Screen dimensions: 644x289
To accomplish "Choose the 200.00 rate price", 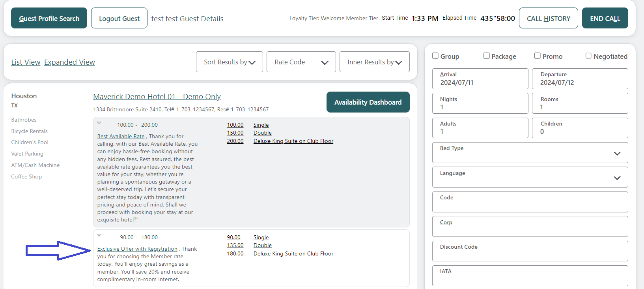I will (x=235, y=141).
